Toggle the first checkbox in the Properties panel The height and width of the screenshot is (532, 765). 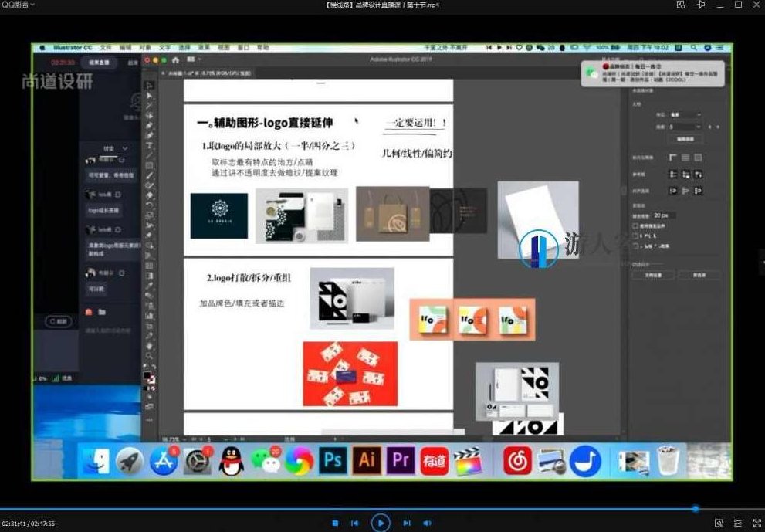635,225
